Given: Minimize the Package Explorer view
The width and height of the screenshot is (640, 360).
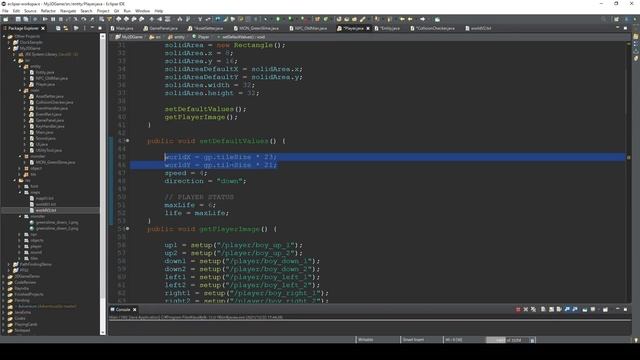Looking at the screenshot, I should click(x=92, y=28).
